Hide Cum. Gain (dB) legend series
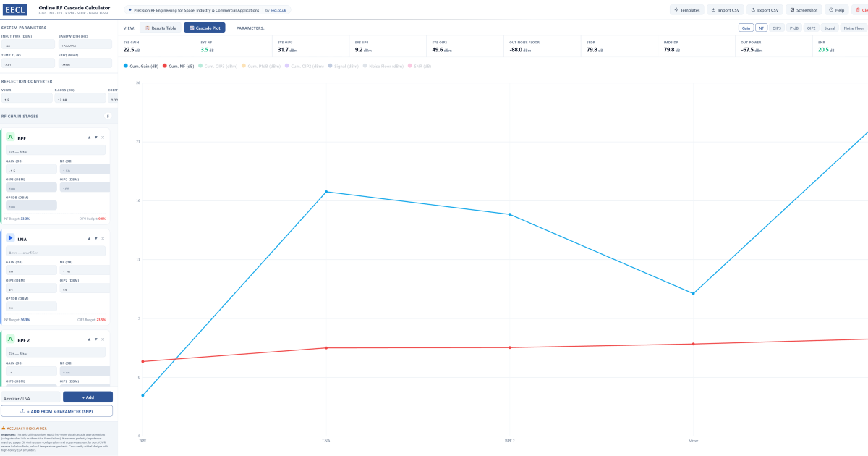Viewport: 868px width, 456px height. 142,66
